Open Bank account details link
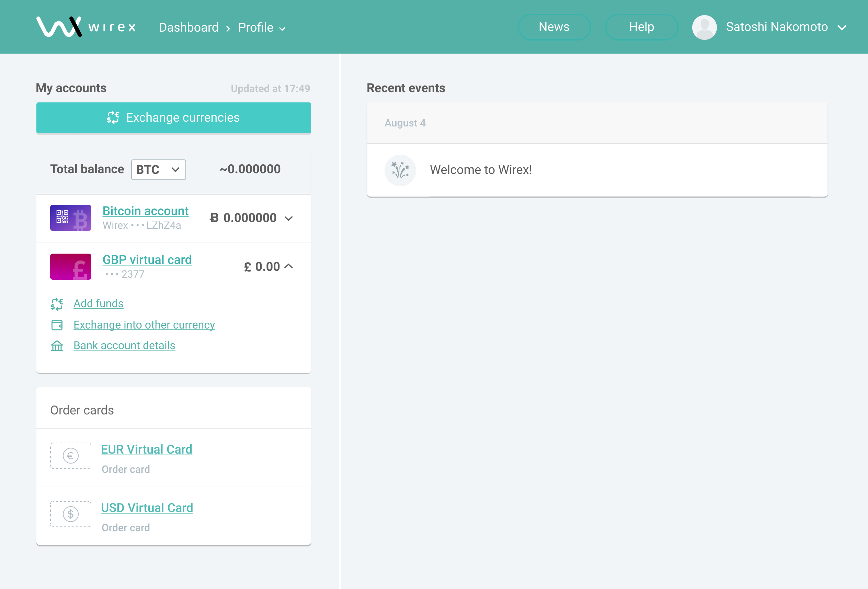The image size is (868, 589). (124, 345)
